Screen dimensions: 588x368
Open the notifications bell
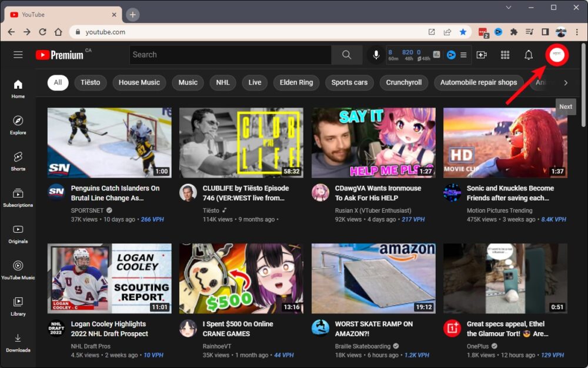(529, 55)
